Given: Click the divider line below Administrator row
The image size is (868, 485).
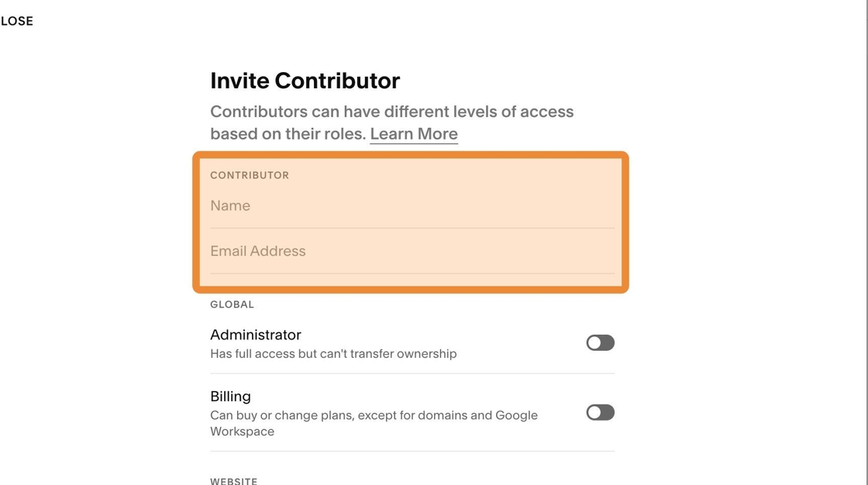Looking at the screenshot, I should coord(412,373).
